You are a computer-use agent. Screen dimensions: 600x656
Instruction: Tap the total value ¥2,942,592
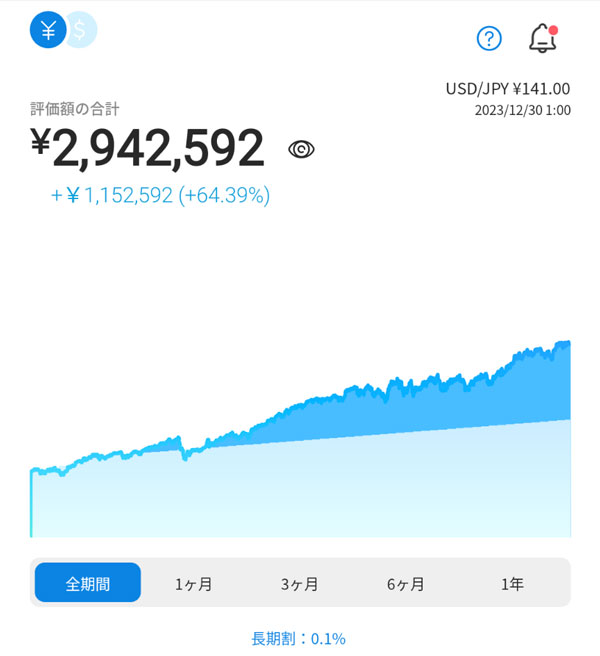pyautogui.click(x=148, y=149)
